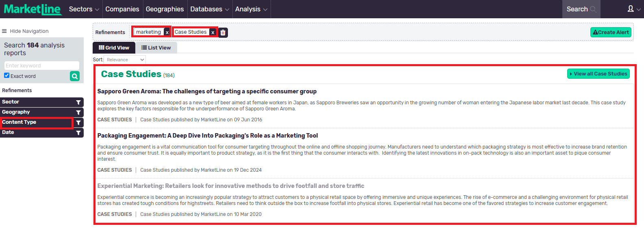The image size is (644, 235).
Task: Click the View all Case Studies button
Action: 598,74
